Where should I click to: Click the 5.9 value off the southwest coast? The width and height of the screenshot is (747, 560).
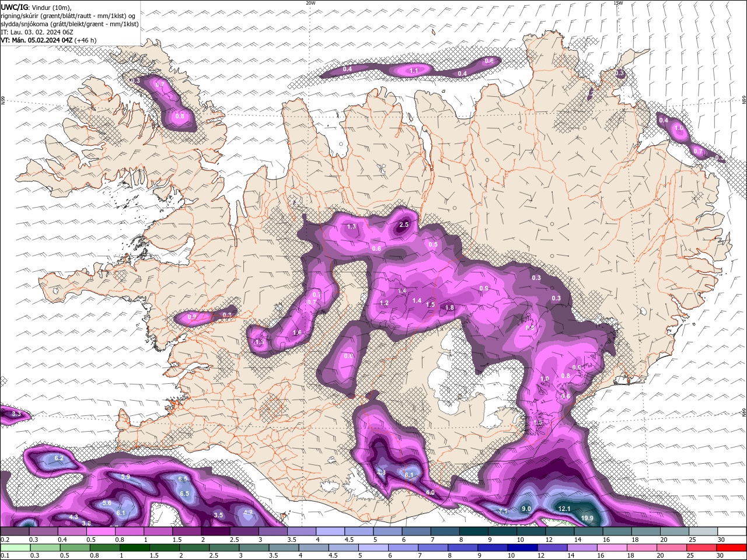pos(125,477)
